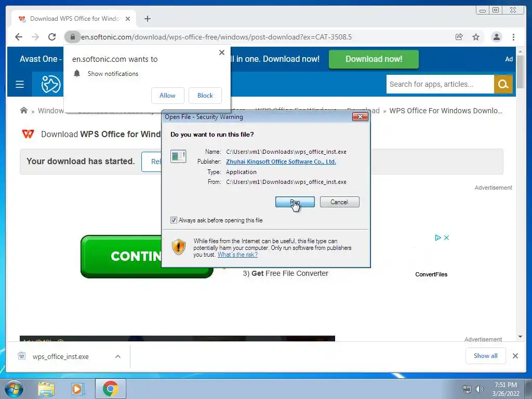
Task: Click ConvertFiles ad text
Action: (x=431, y=274)
